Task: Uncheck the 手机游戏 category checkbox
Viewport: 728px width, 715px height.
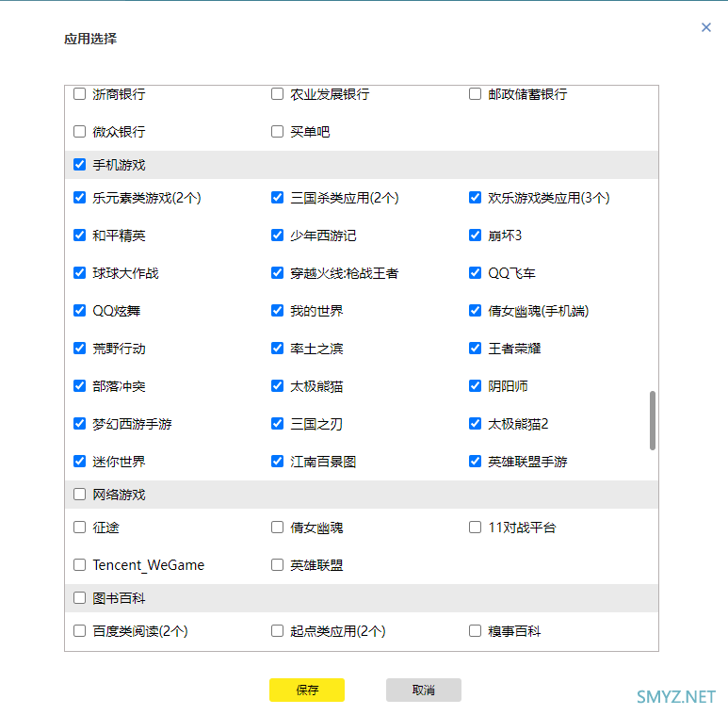Action: click(x=79, y=165)
